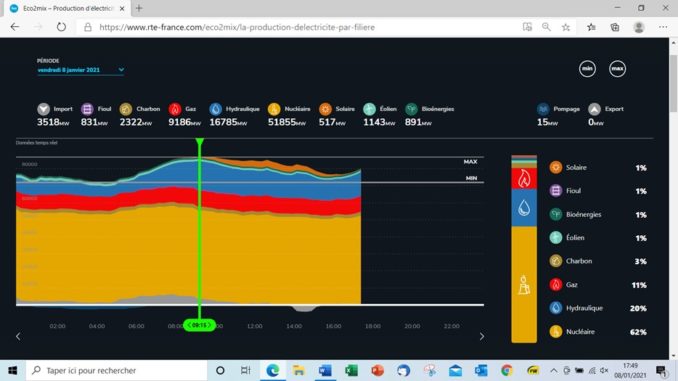The image size is (678, 381).
Task: Go to the previous day with left chevron
Action: coord(18,336)
